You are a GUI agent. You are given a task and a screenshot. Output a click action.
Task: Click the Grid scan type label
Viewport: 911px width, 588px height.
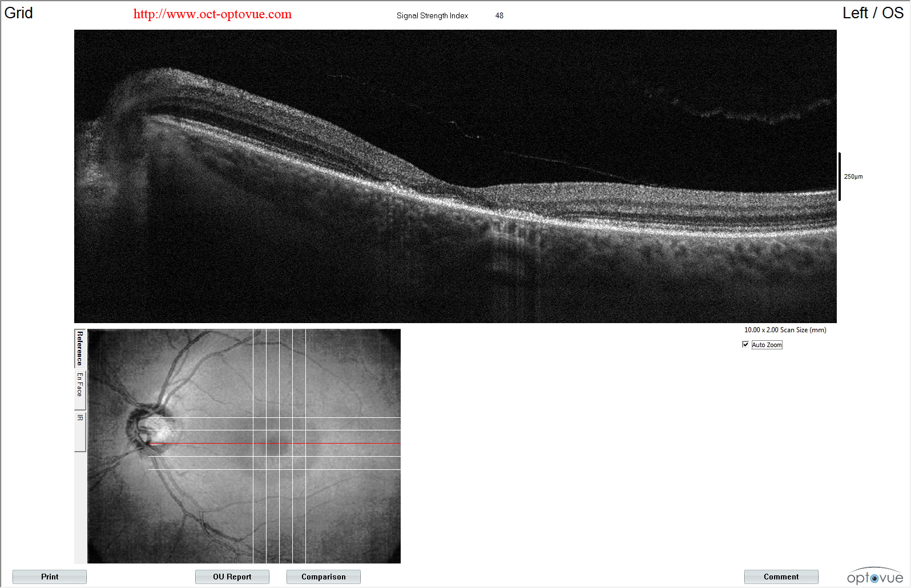pyautogui.click(x=19, y=13)
